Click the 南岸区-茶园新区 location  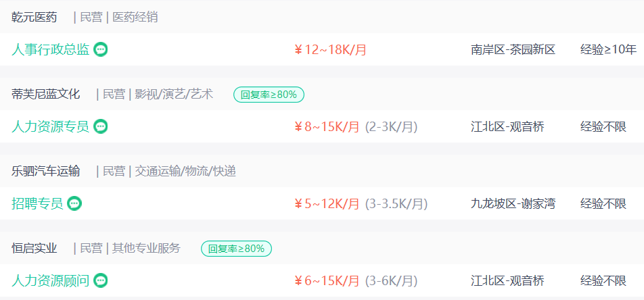click(513, 49)
